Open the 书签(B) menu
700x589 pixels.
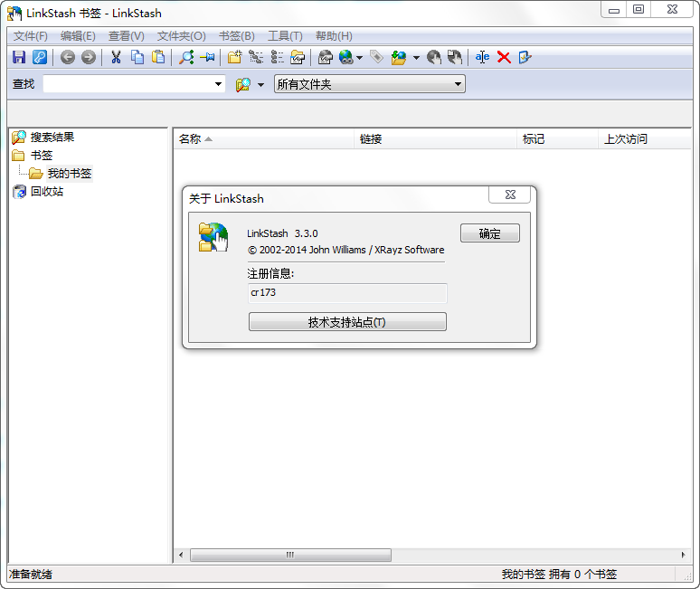[237, 36]
